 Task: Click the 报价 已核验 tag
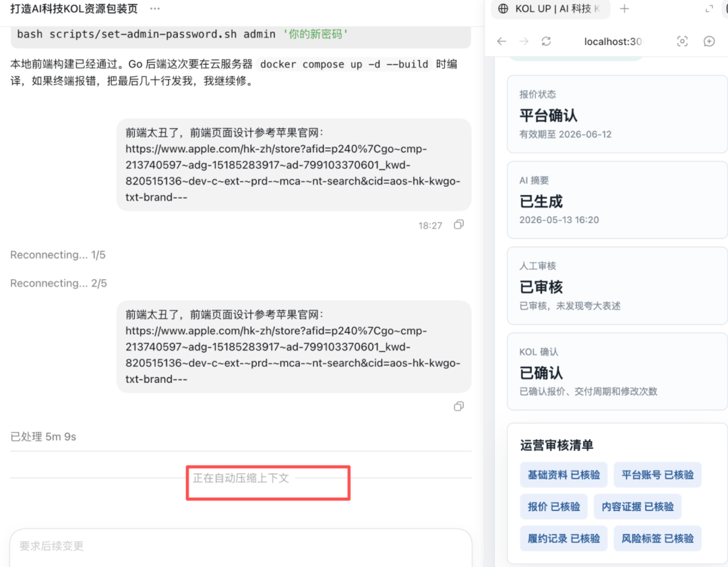[x=554, y=506]
